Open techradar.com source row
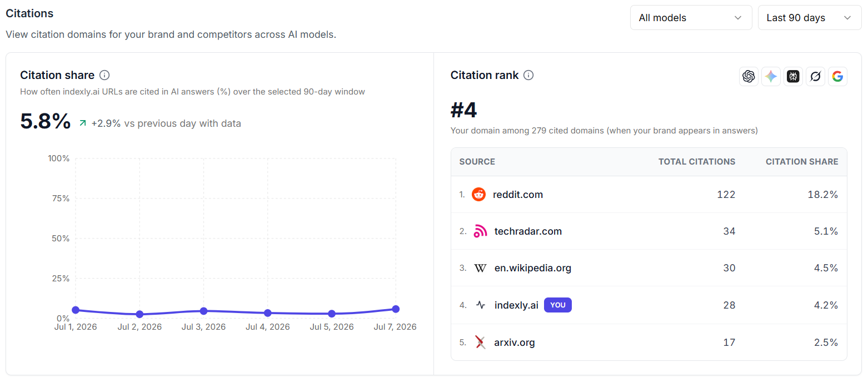 pyautogui.click(x=648, y=231)
